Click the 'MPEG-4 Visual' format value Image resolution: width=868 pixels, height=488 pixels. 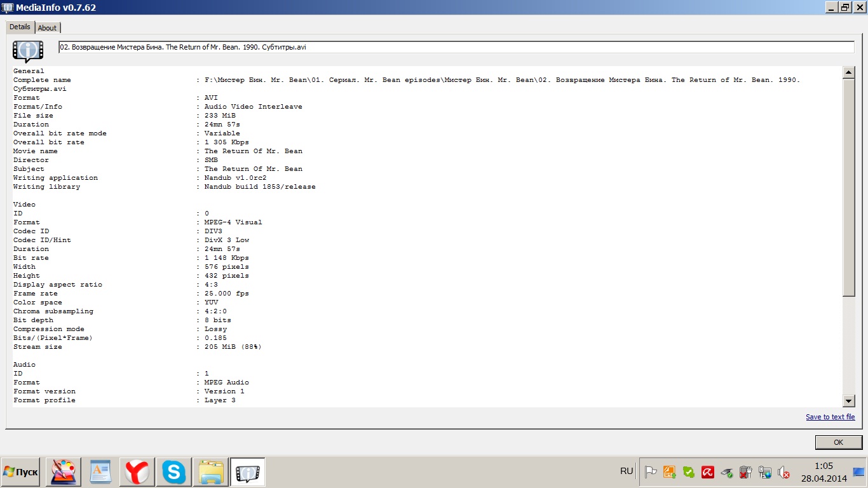coord(233,222)
